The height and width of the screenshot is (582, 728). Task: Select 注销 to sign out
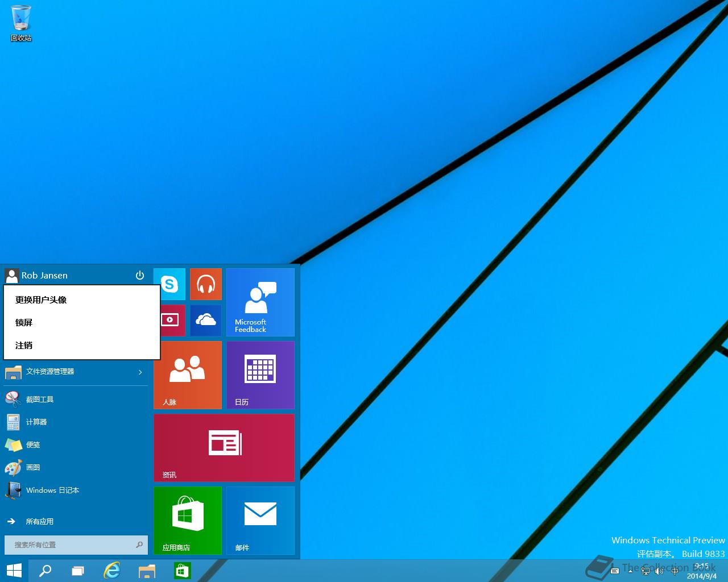[x=82, y=346]
